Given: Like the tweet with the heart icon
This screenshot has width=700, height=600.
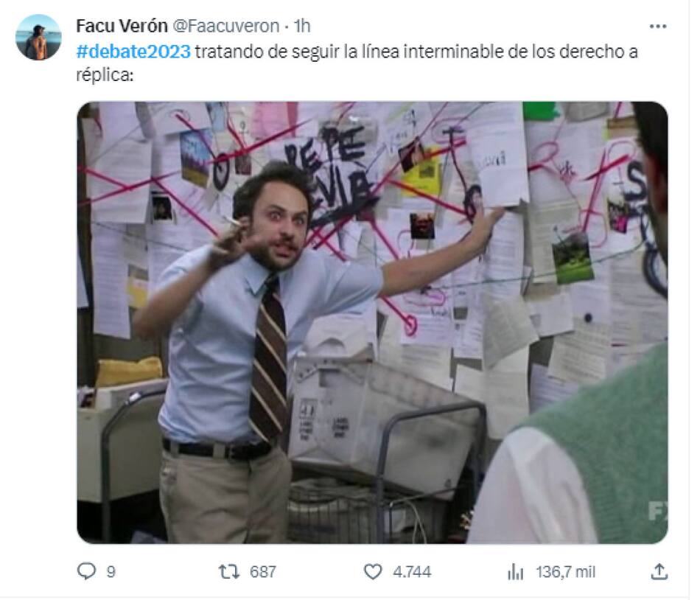Looking at the screenshot, I should pyautogui.click(x=373, y=571).
